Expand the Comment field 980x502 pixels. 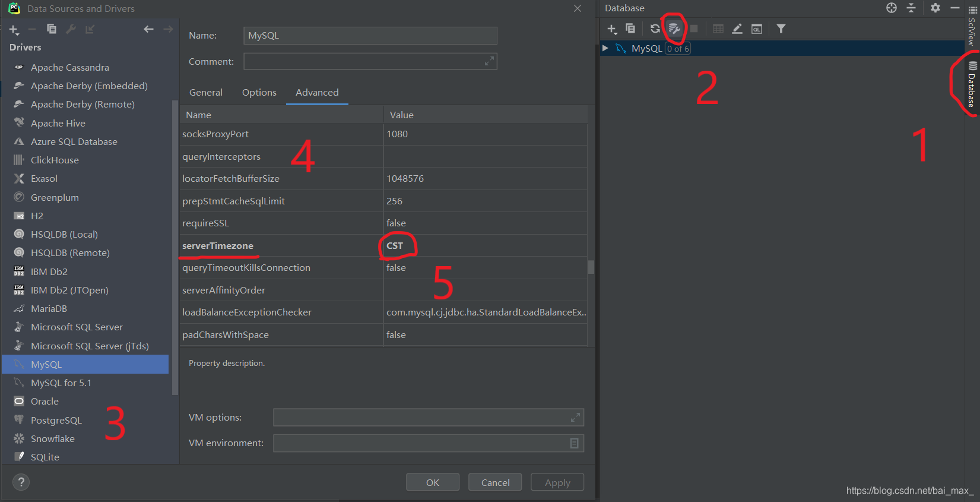click(489, 61)
